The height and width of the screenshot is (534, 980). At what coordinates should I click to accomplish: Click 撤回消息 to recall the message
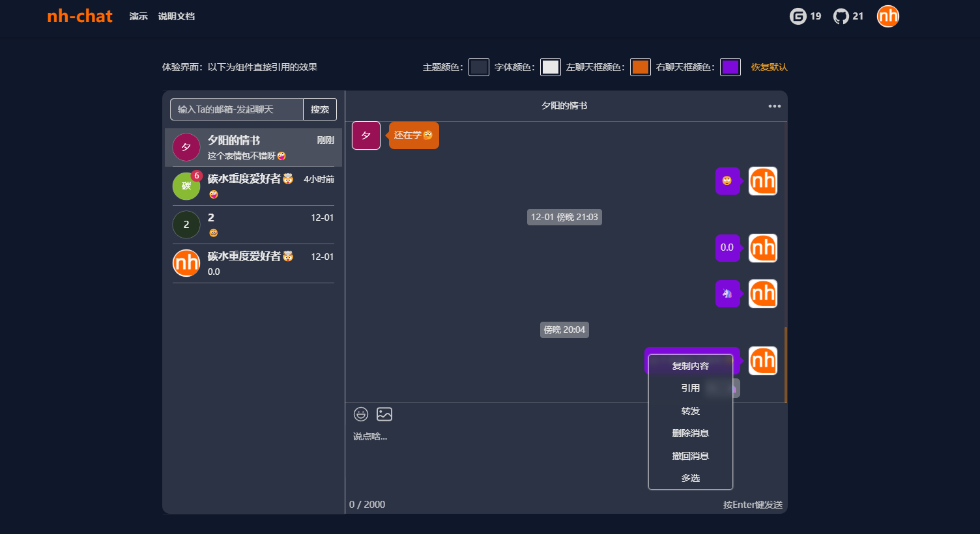[690, 456]
